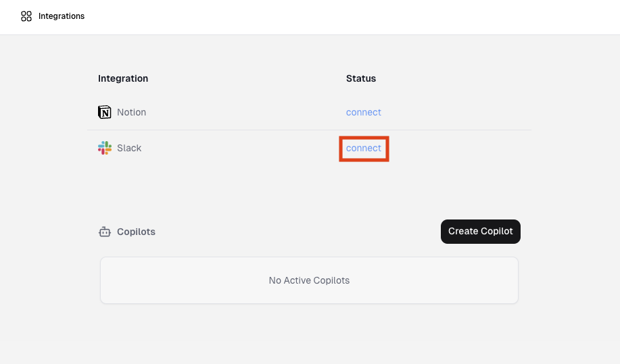Click the No Active Copilots message
This screenshot has height=364, width=620.
coord(309,280)
